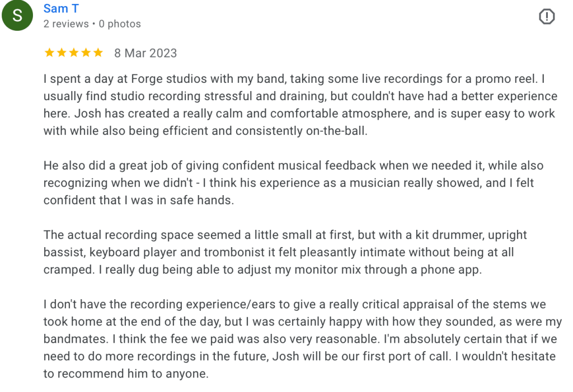Image resolution: width=573 pixels, height=392 pixels.
Task: Click the report review flag icon
Action: [546, 17]
